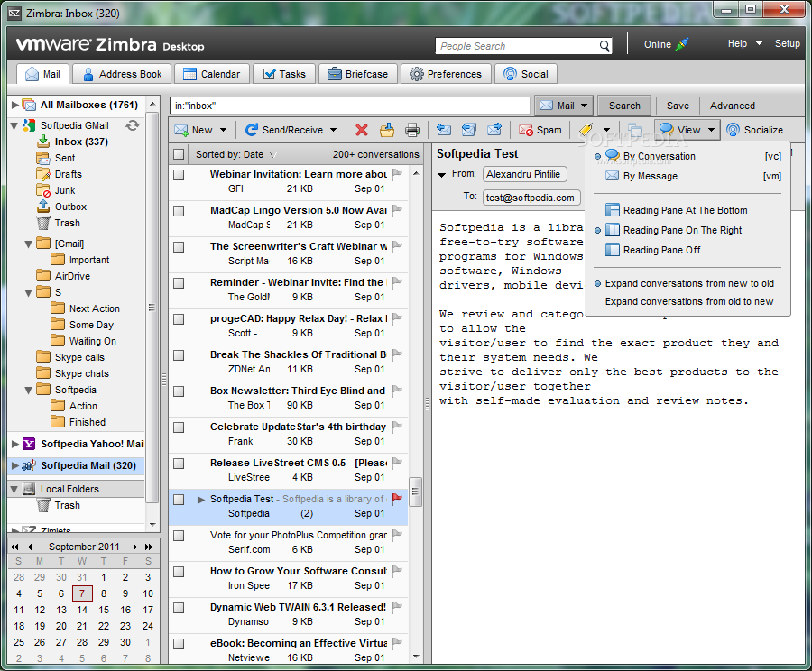
Task: Expand the All Mailboxes tree
Action: coord(15,105)
